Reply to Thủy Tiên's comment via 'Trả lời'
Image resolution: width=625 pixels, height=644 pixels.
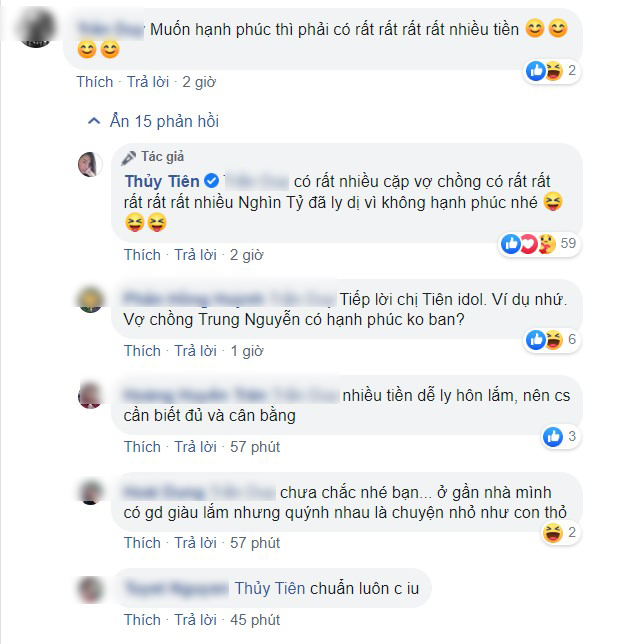[195, 255]
